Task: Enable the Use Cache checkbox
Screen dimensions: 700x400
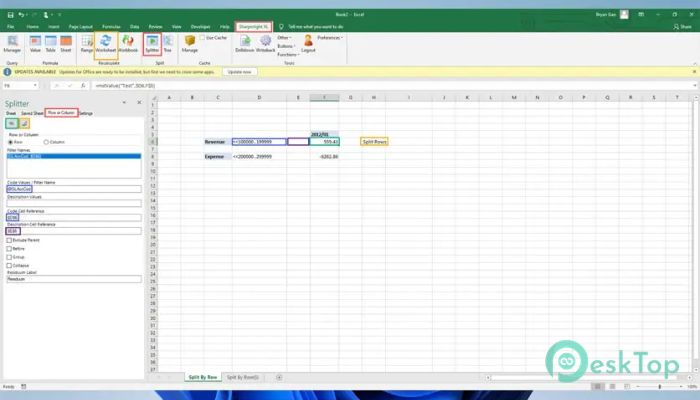Action: [202, 38]
